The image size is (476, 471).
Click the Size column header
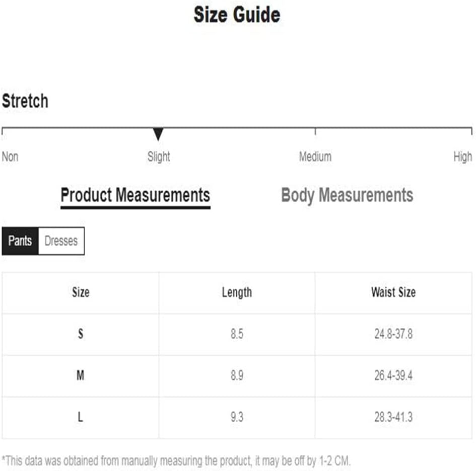[x=81, y=292]
